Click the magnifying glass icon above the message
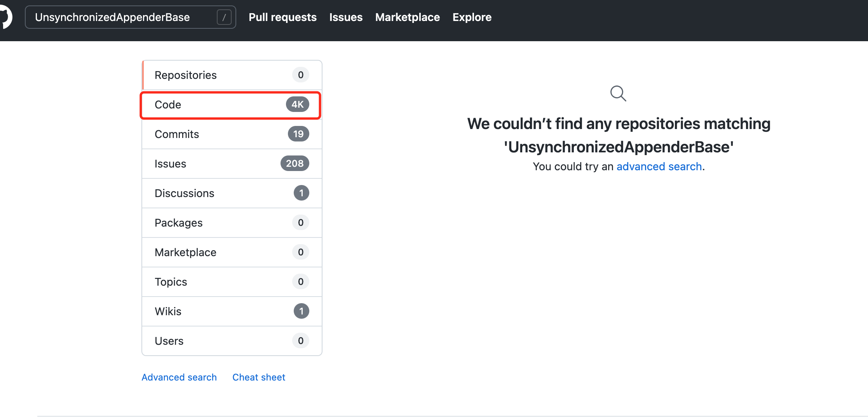Image resolution: width=868 pixels, height=419 pixels. click(618, 93)
